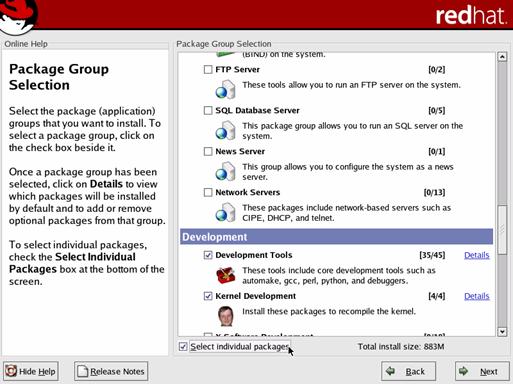The image size is (513, 384).
Task: Enable the Network Servers checkbox
Action: pyautogui.click(x=208, y=192)
